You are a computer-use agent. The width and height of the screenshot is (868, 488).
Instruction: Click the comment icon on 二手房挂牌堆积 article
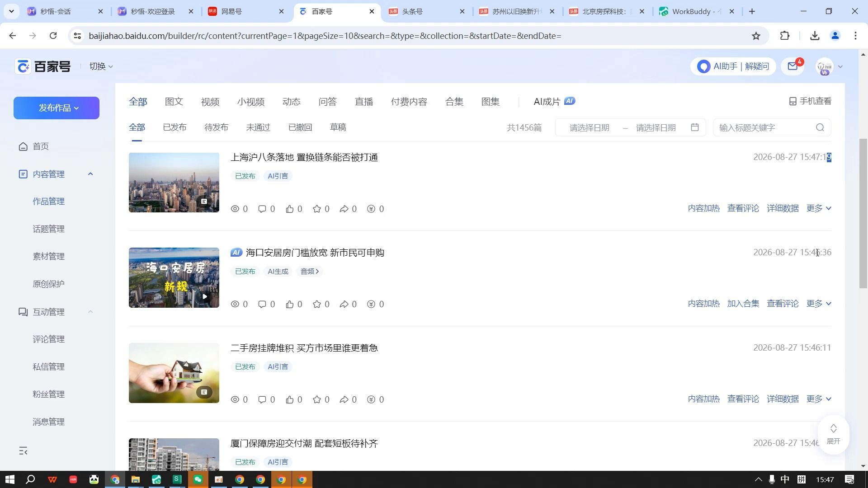pyautogui.click(x=262, y=399)
